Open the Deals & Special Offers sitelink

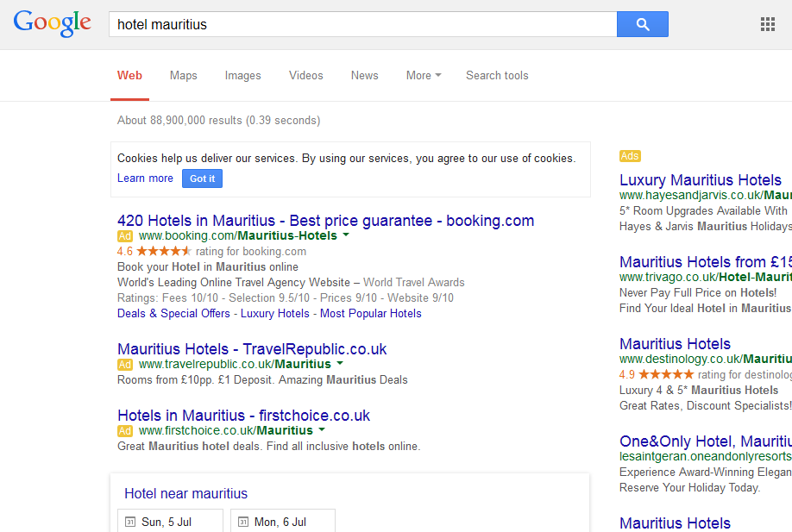[x=173, y=314]
